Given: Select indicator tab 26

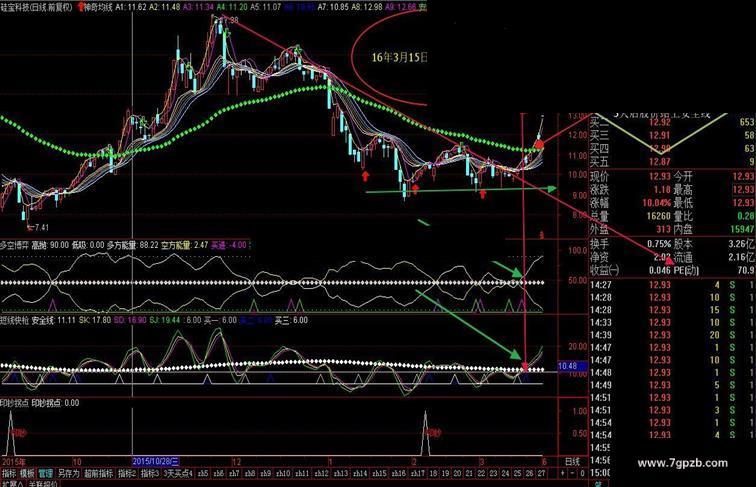Looking at the screenshot, I should pos(529,473).
